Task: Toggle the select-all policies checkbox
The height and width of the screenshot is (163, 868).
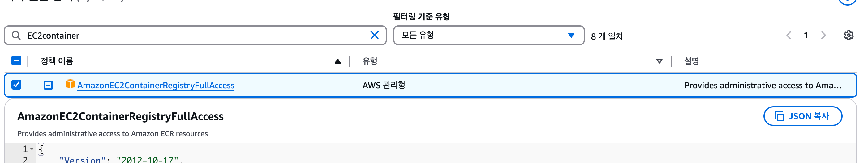Action: 16,61
